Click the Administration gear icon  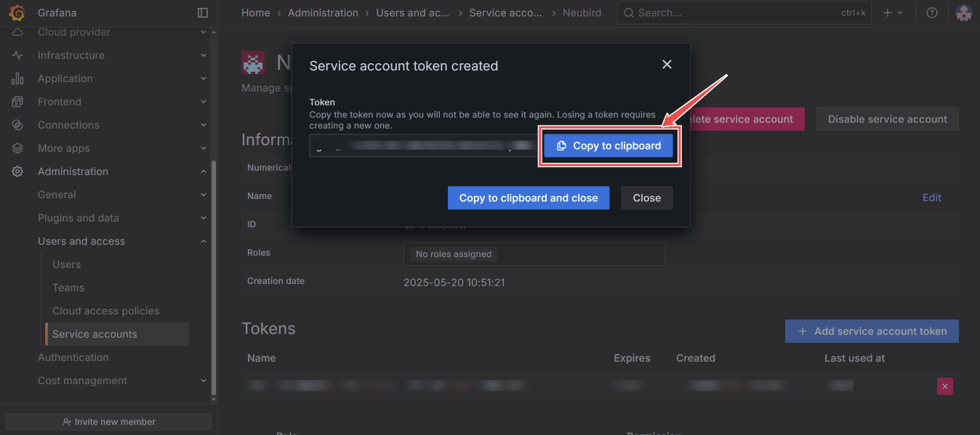[x=18, y=171]
